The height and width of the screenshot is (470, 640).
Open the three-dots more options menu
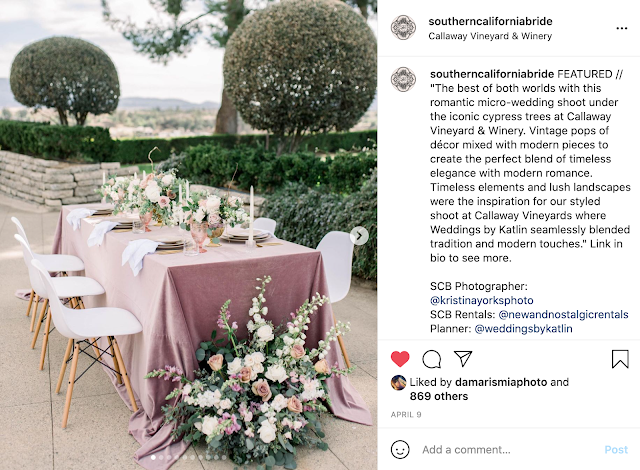point(622,28)
